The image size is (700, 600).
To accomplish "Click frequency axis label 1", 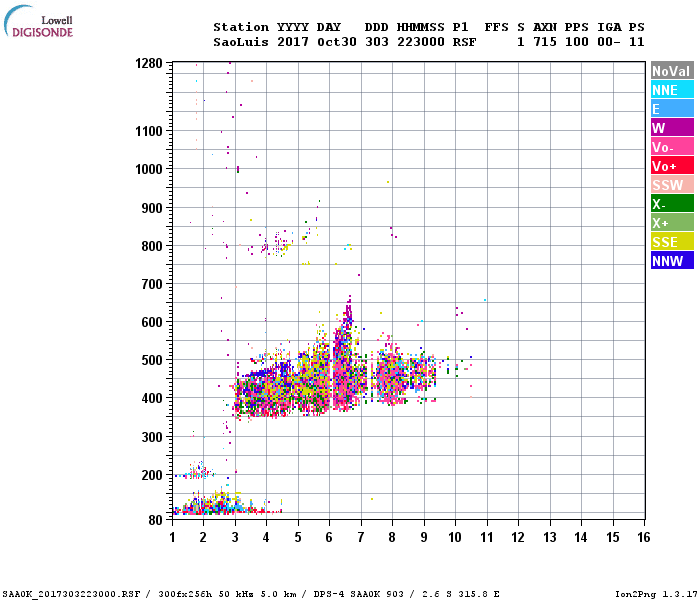I will [172, 537].
